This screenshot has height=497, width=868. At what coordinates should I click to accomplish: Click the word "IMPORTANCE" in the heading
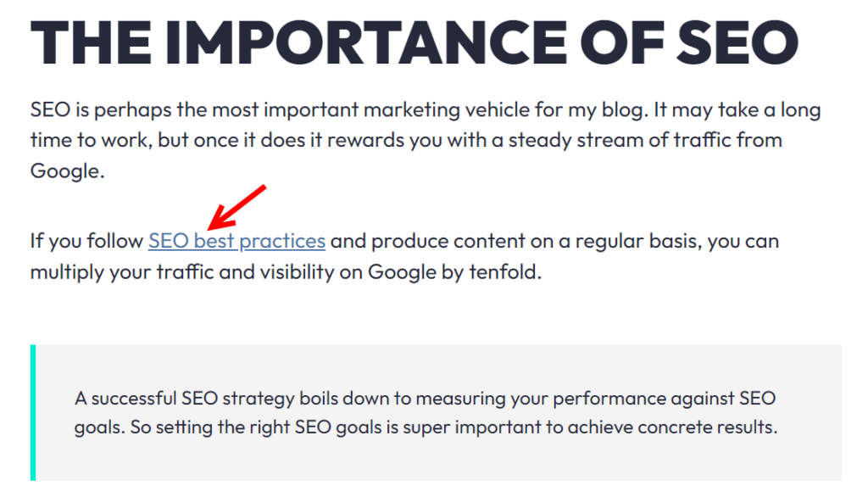coord(366,42)
